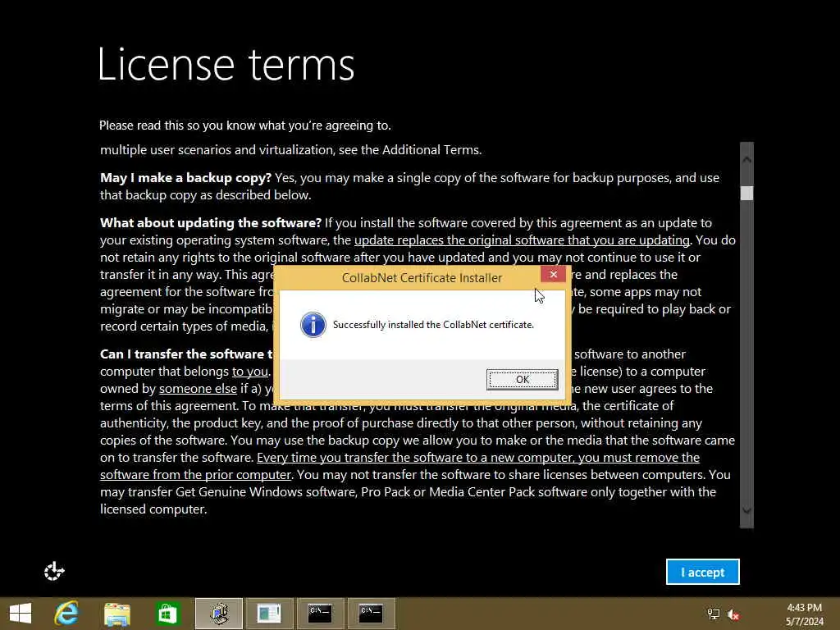Click the muted volume tray icon
Image resolution: width=840 pixels, height=630 pixels.
[x=733, y=614]
